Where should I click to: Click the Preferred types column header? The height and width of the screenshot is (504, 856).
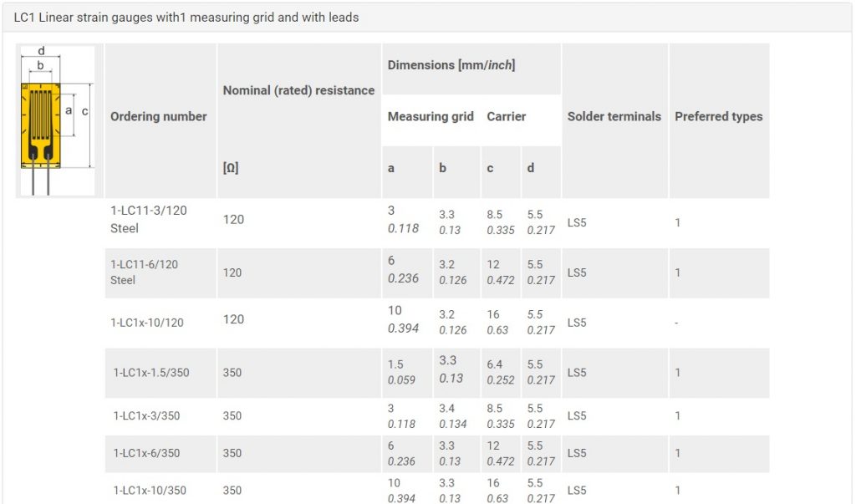coord(719,116)
